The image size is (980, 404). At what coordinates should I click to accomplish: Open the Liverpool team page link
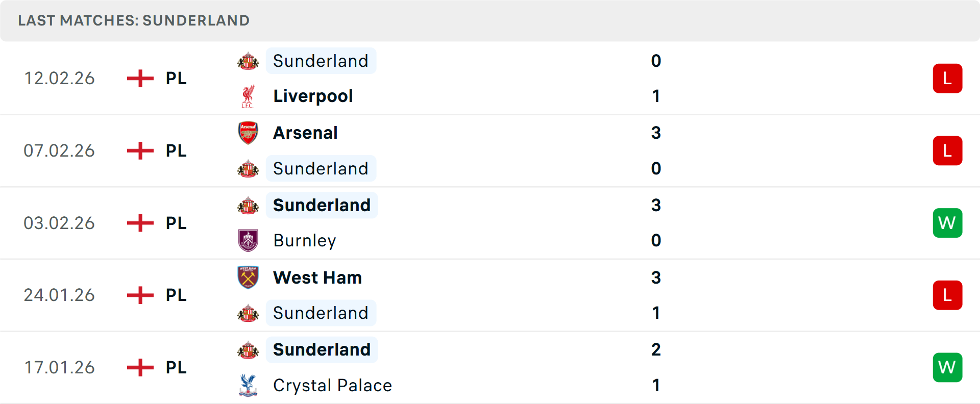point(313,95)
